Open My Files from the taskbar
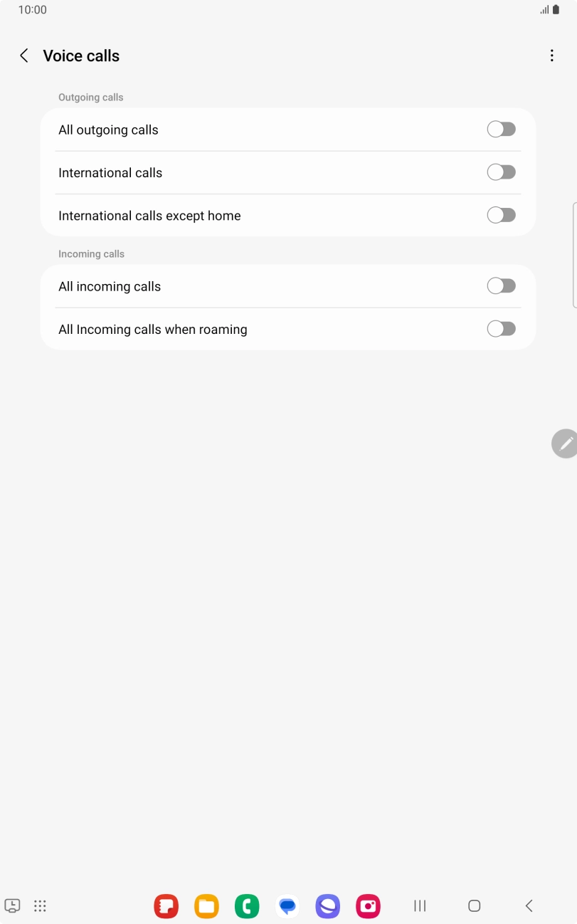The image size is (577, 924). coord(206,905)
